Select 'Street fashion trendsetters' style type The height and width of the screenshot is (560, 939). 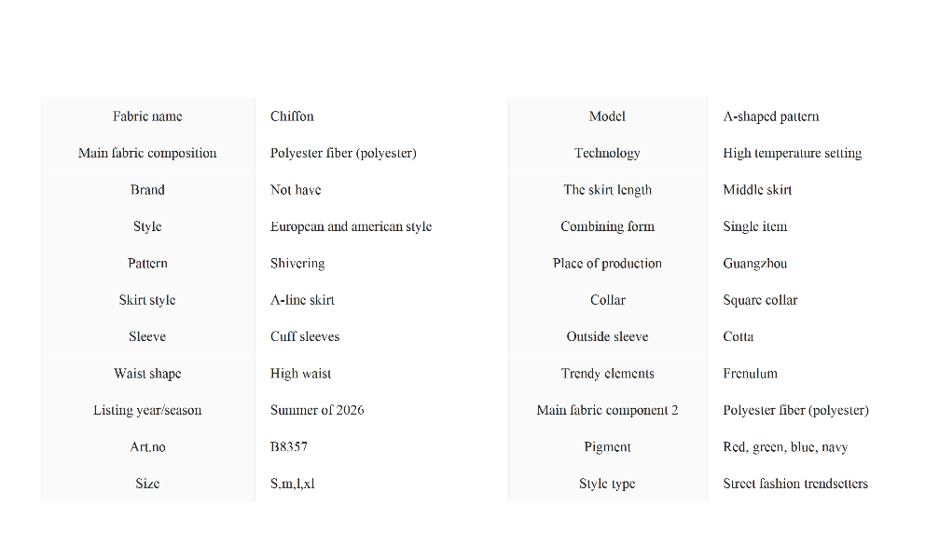coord(795,484)
